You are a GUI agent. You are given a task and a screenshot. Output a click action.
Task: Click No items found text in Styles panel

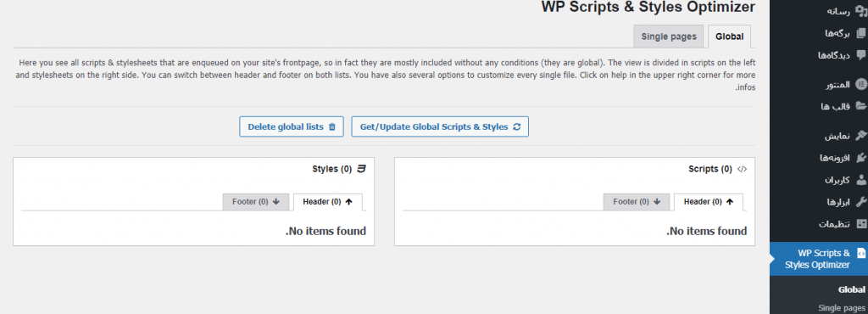[x=326, y=231]
